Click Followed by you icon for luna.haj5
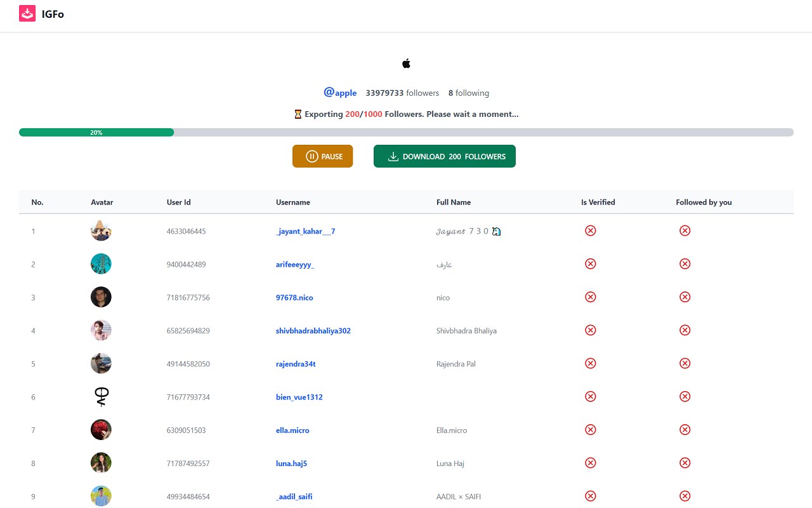This screenshot has height=508, width=812. pos(685,463)
